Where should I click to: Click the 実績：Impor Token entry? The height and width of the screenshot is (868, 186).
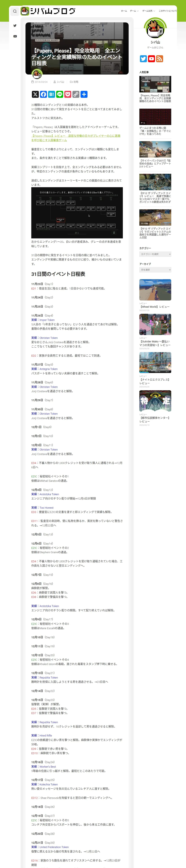coord(43,320)
